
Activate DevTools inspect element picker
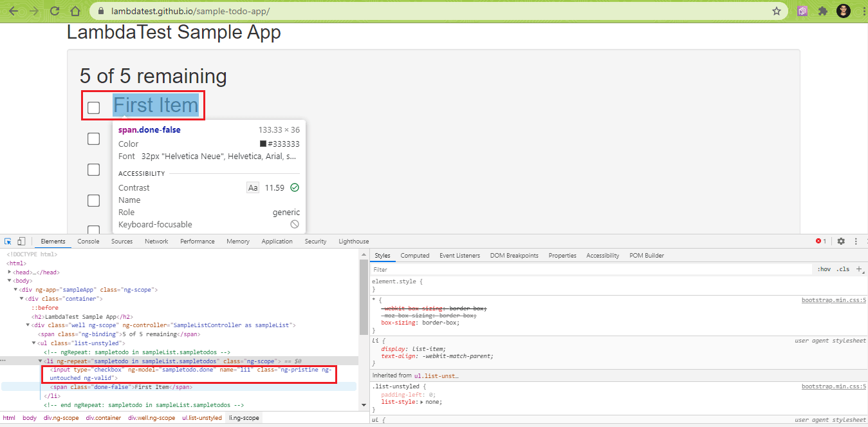pyautogui.click(x=8, y=242)
